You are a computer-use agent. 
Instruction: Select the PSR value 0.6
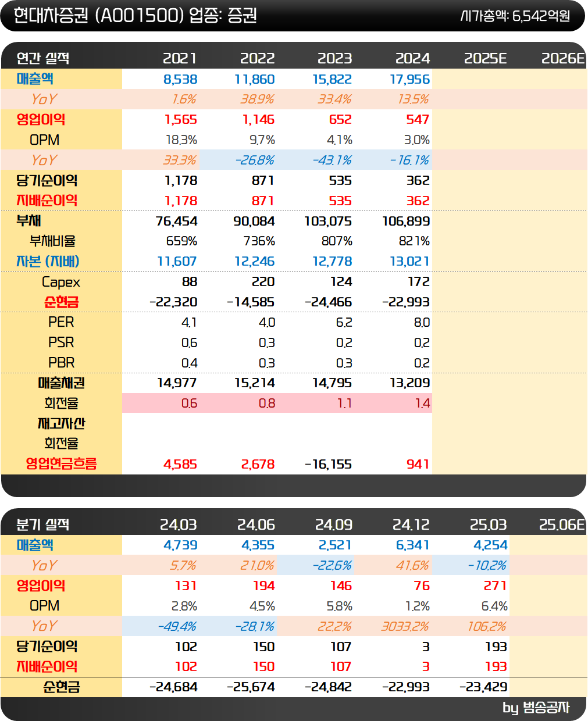point(190,343)
